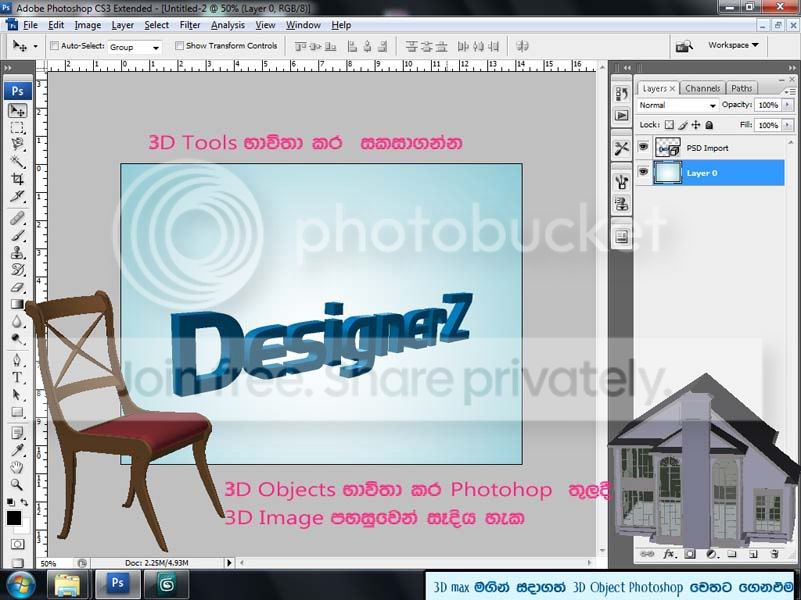Select the Lasso tool
The image size is (801, 600).
click(17, 145)
